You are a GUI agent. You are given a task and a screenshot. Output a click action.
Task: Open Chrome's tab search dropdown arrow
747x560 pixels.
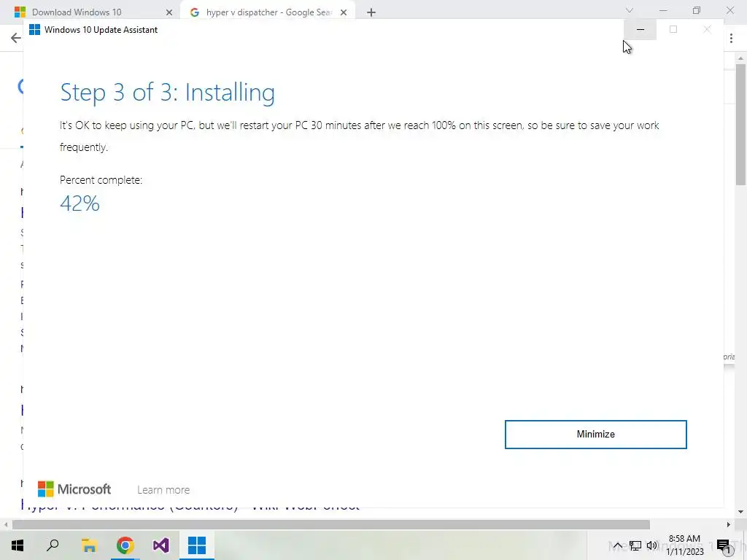[x=630, y=10]
